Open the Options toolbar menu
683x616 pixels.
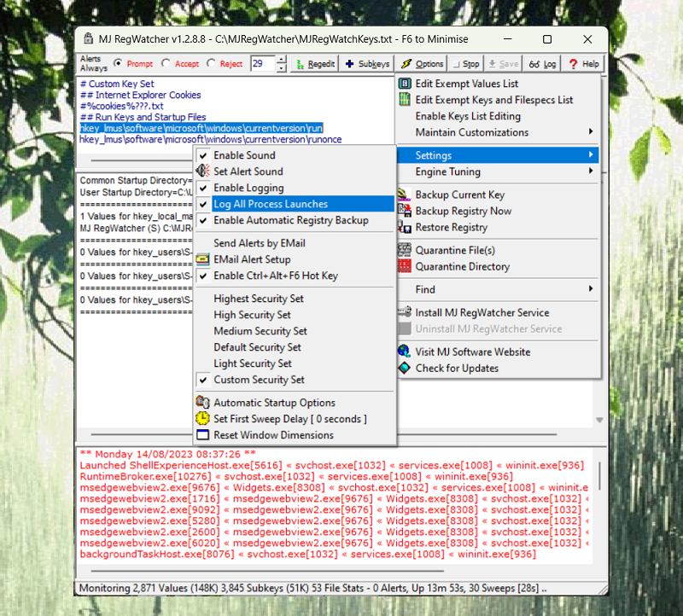pyautogui.click(x=422, y=64)
